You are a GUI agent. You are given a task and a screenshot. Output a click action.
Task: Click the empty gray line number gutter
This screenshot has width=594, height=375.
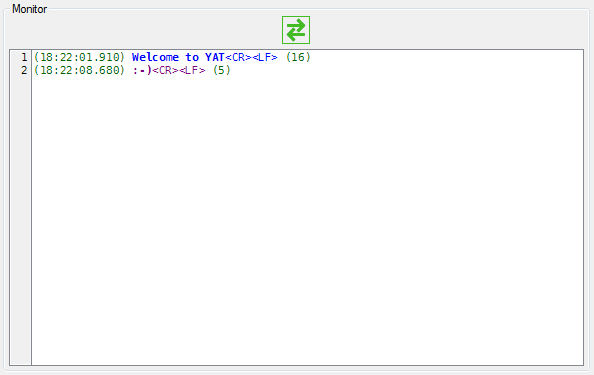click(20, 220)
